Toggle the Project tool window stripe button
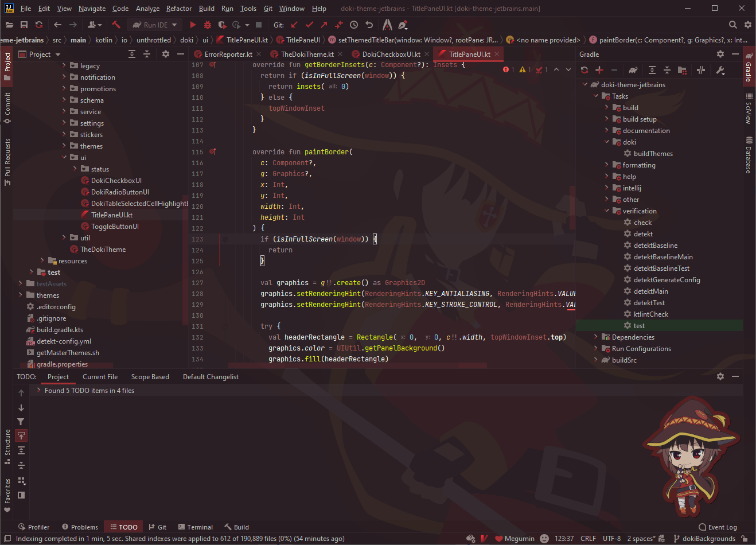756x545 pixels. [x=7, y=66]
